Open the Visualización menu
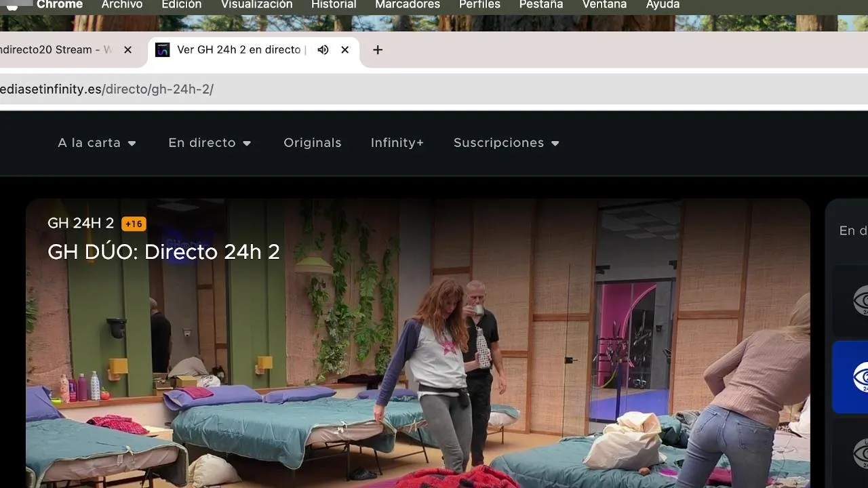 pyautogui.click(x=256, y=5)
